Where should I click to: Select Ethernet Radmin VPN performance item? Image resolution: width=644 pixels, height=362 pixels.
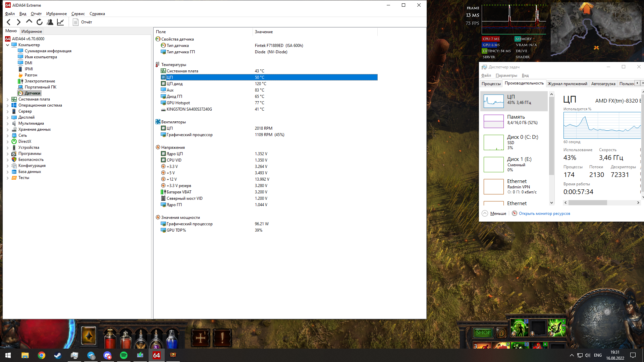point(514,187)
